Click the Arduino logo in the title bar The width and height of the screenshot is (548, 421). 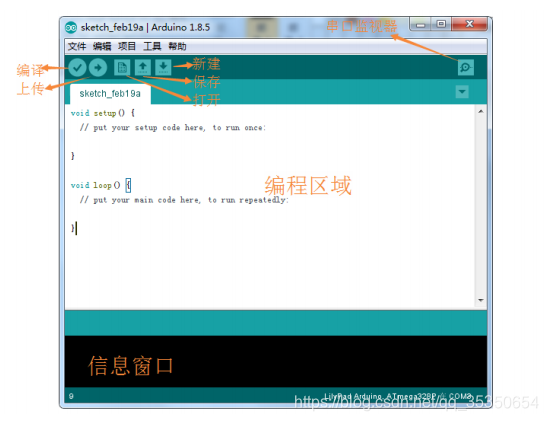(71, 27)
